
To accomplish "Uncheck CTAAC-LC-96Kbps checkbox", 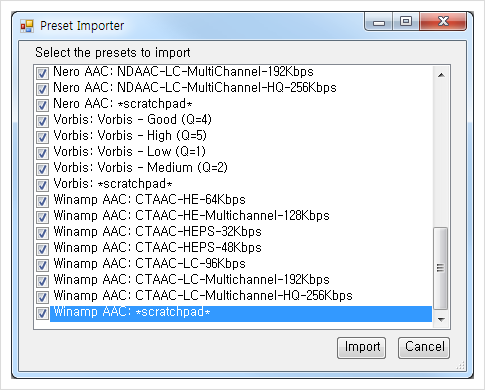I will (42, 265).
